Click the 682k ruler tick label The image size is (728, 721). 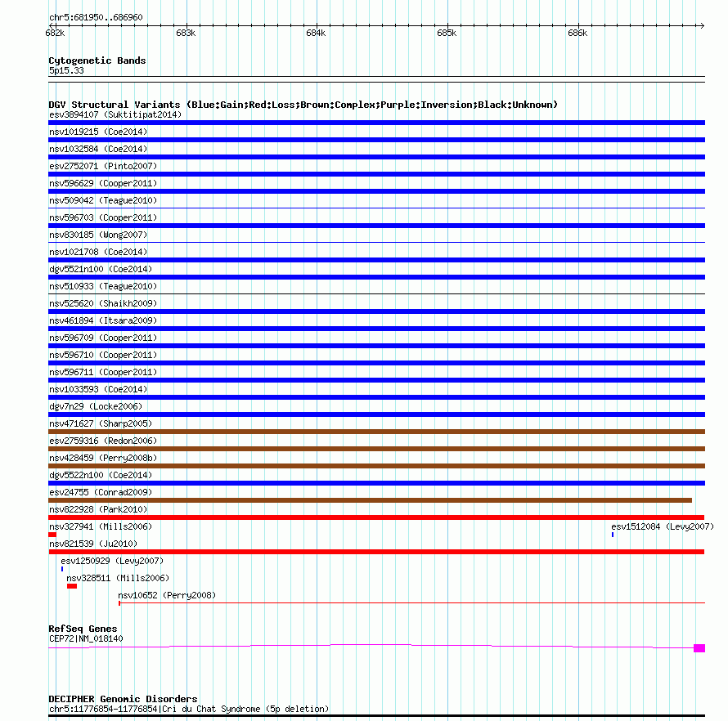(x=55, y=33)
